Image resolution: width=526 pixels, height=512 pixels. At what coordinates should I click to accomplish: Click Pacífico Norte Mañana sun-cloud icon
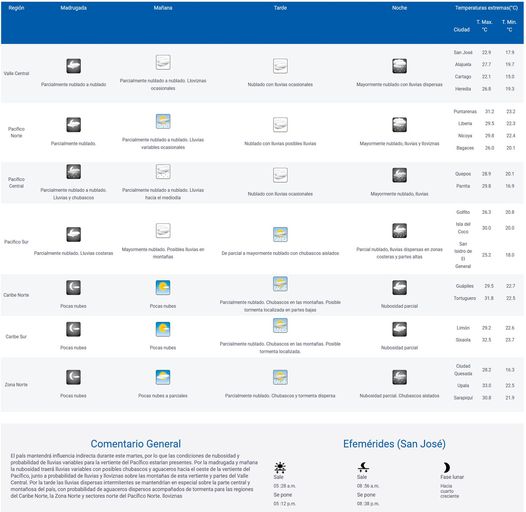(x=163, y=121)
